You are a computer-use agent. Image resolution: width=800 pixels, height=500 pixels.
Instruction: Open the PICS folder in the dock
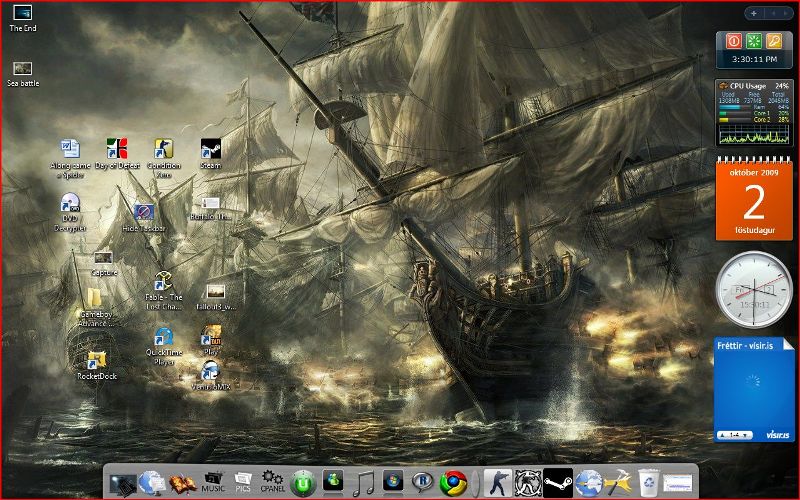click(243, 483)
